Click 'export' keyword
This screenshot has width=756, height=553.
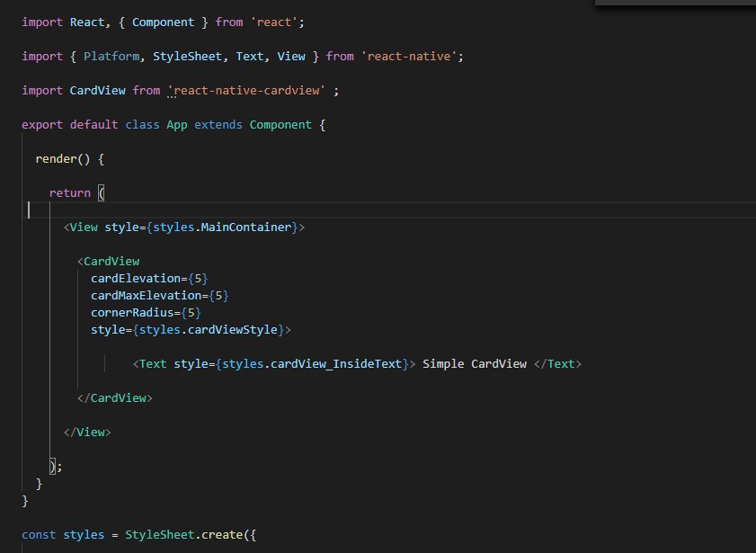pos(42,125)
